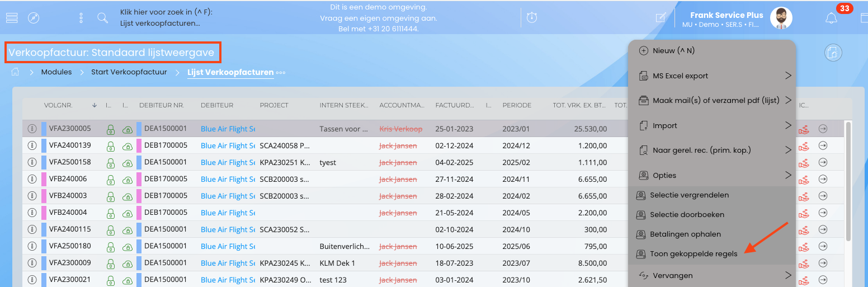Sort by PERIODE column header
868x287 pixels.
pos(517,105)
